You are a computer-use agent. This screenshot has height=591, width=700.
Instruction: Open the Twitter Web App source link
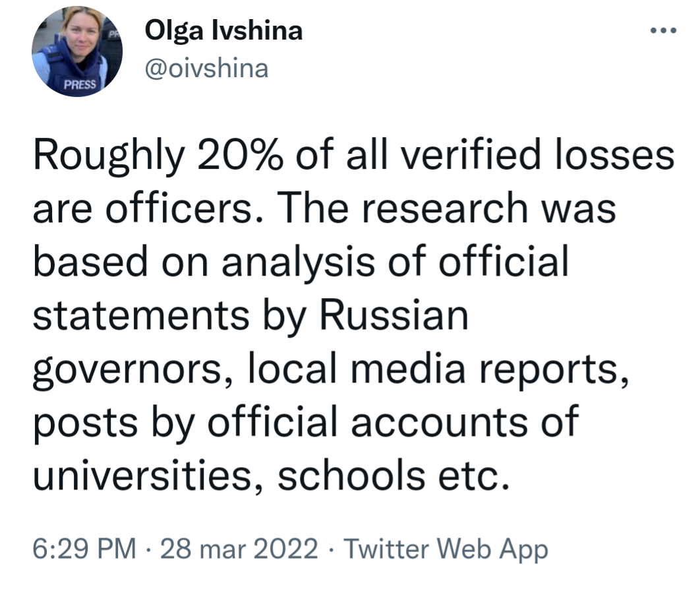coord(446,549)
